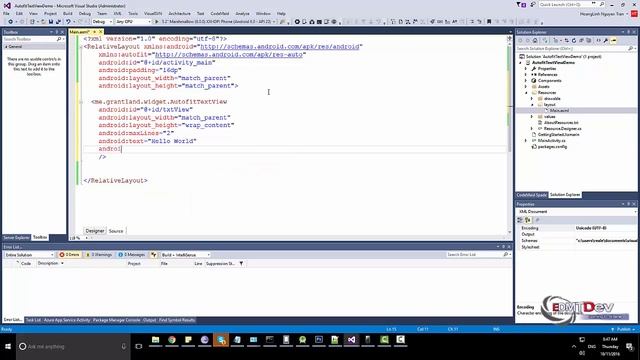
Task: Open File Explorer from the taskbar
Action: (x=156, y=340)
